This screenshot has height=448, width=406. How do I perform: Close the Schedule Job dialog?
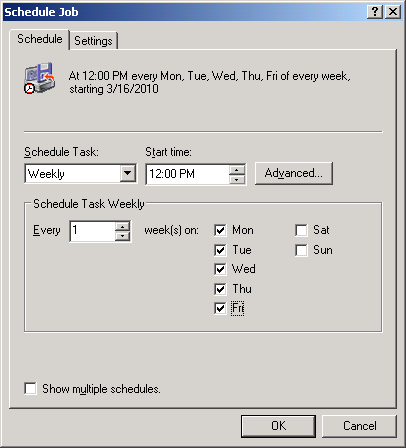coord(393,12)
